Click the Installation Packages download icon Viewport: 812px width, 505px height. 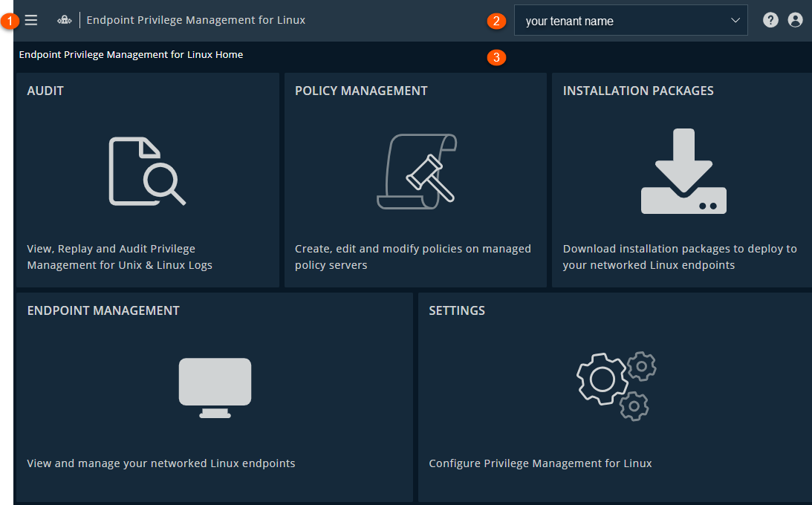pos(683,172)
